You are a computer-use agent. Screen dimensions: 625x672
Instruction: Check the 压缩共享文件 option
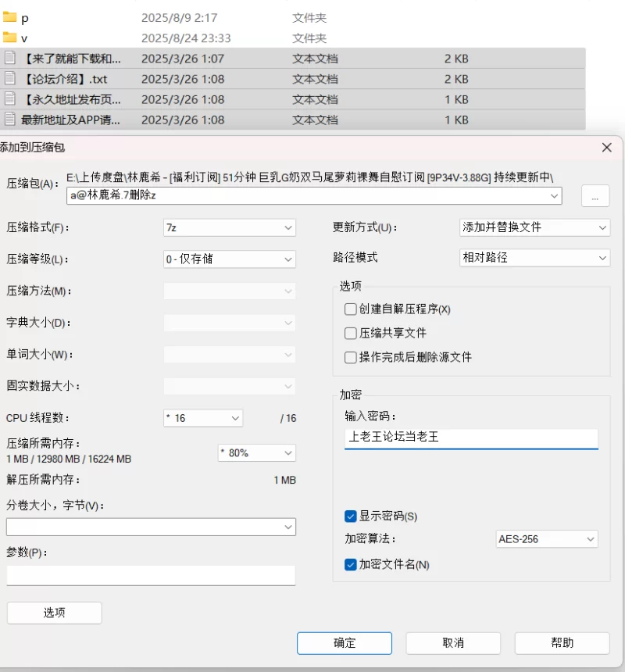pos(351,333)
